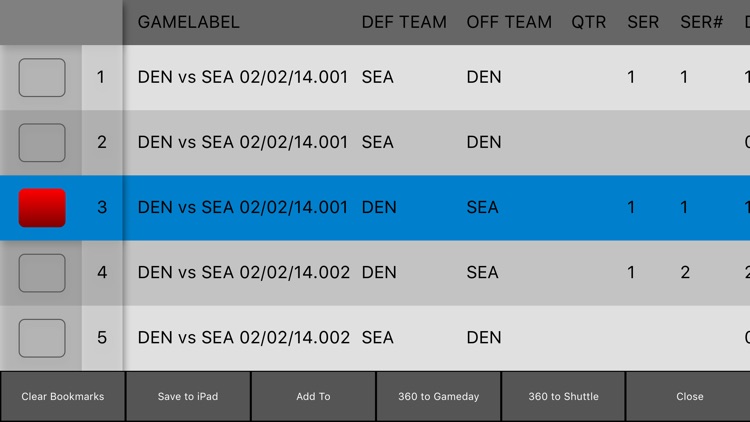750x422 pixels.
Task: Check the bookmark box for row 5
Action: point(42,338)
